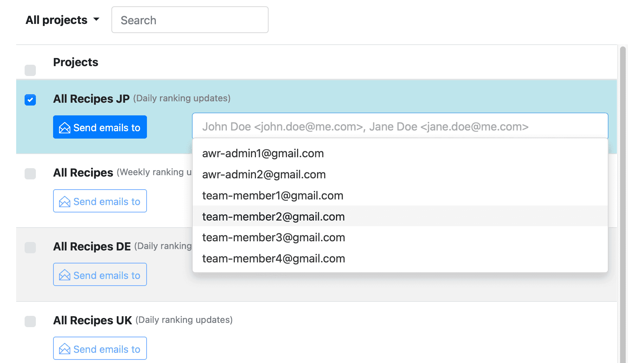Image resolution: width=644 pixels, height=363 pixels.
Task: Check the All Recipes weekly project checkbox
Action: pyautogui.click(x=30, y=173)
